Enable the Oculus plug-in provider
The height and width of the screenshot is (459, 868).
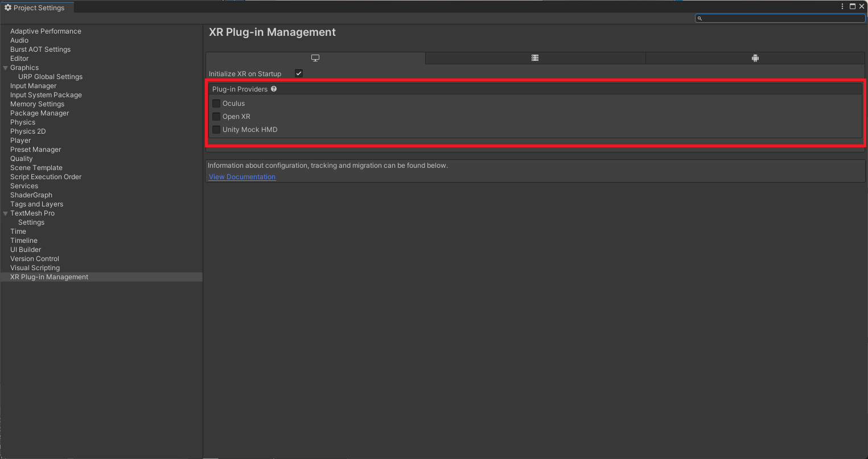(216, 103)
